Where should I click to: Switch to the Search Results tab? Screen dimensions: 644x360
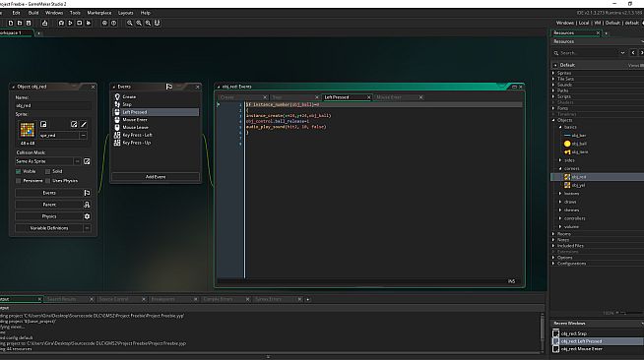[69, 299]
